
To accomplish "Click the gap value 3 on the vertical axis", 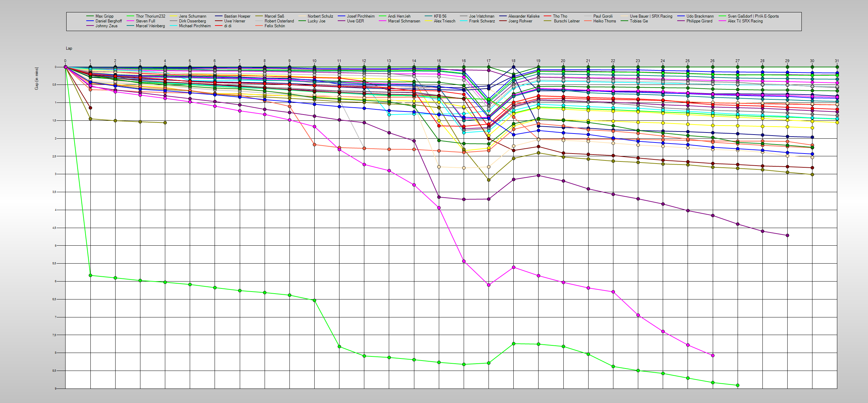I will coord(55,174).
